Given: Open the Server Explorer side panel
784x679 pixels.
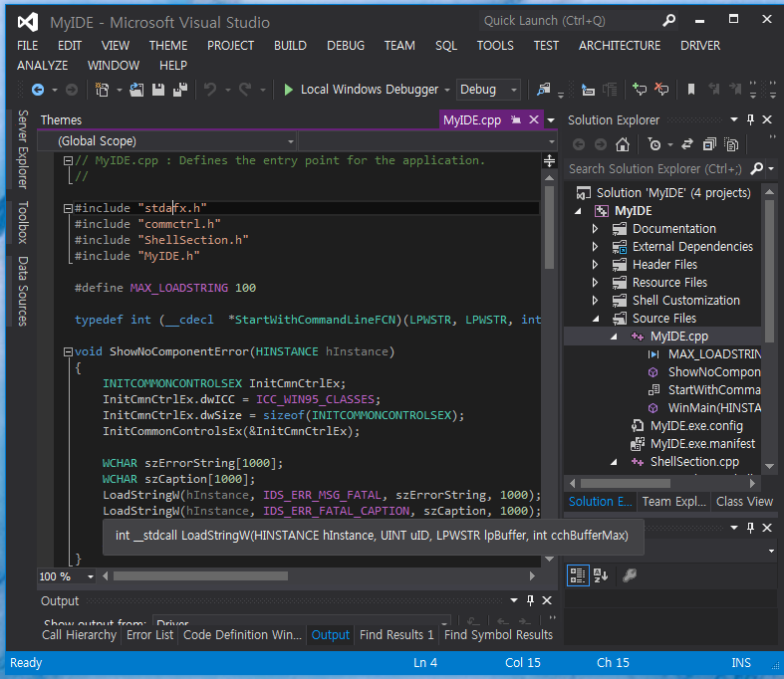Looking at the screenshot, I should 23,150.
